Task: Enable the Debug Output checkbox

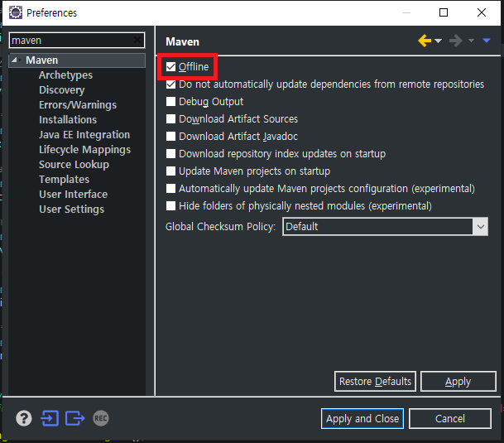Action: [x=170, y=102]
